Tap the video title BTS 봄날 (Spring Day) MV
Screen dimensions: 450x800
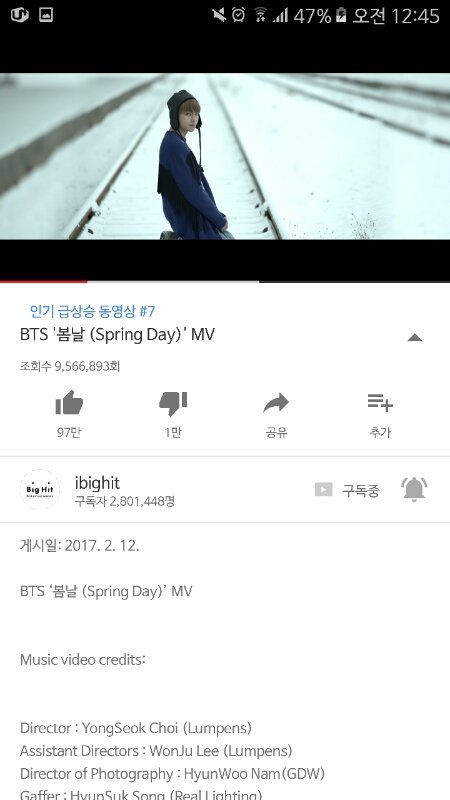(x=117, y=335)
